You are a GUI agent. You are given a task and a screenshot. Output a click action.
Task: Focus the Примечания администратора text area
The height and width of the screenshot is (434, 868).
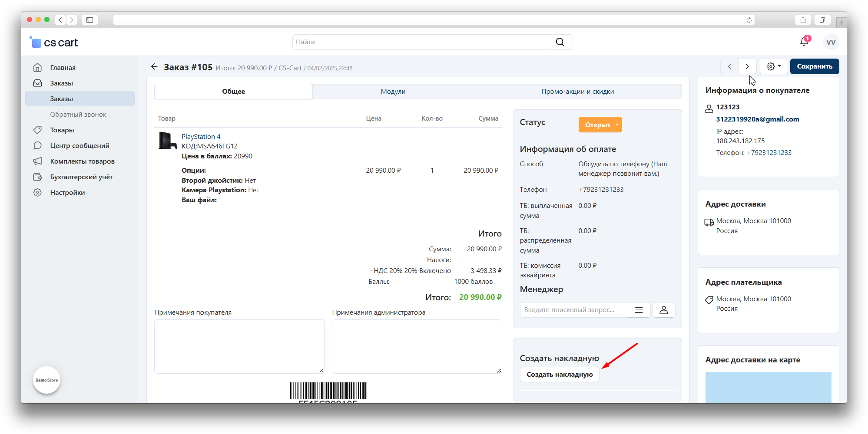tap(416, 346)
